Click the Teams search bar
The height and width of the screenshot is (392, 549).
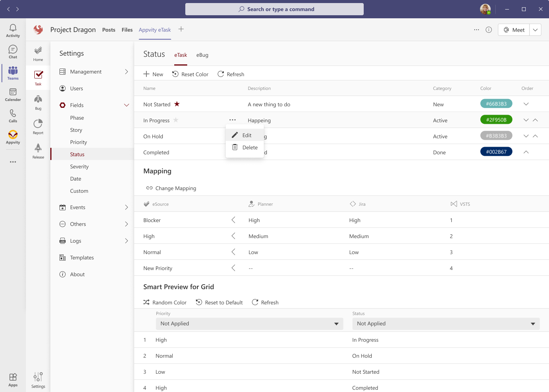(274, 9)
